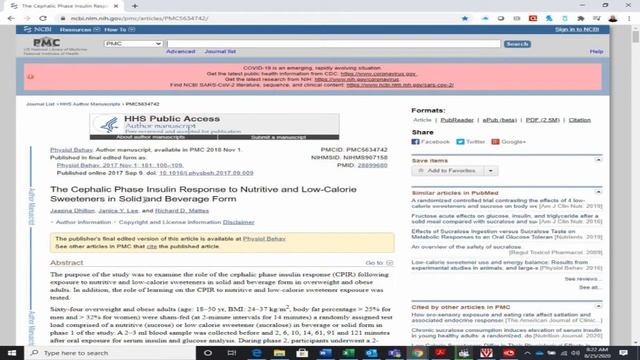The image size is (640, 360).
Task: Click the Help link
Action: point(596,51)
